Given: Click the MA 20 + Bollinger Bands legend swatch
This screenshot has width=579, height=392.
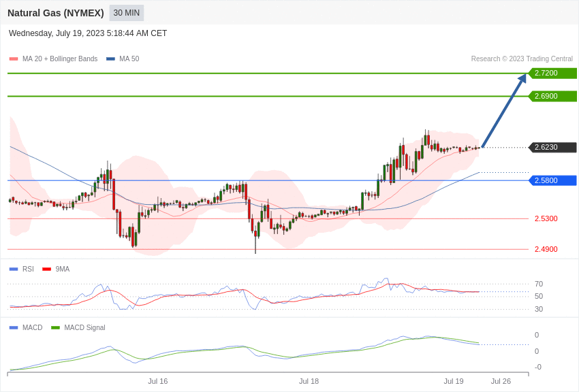Looking at the screenshot, I should coord(14,59).
